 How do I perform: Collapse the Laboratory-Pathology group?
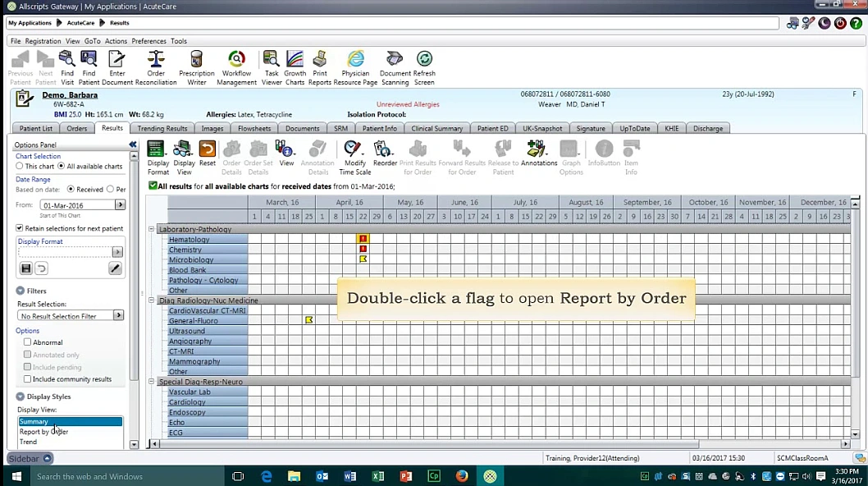[x=152, y=229]
